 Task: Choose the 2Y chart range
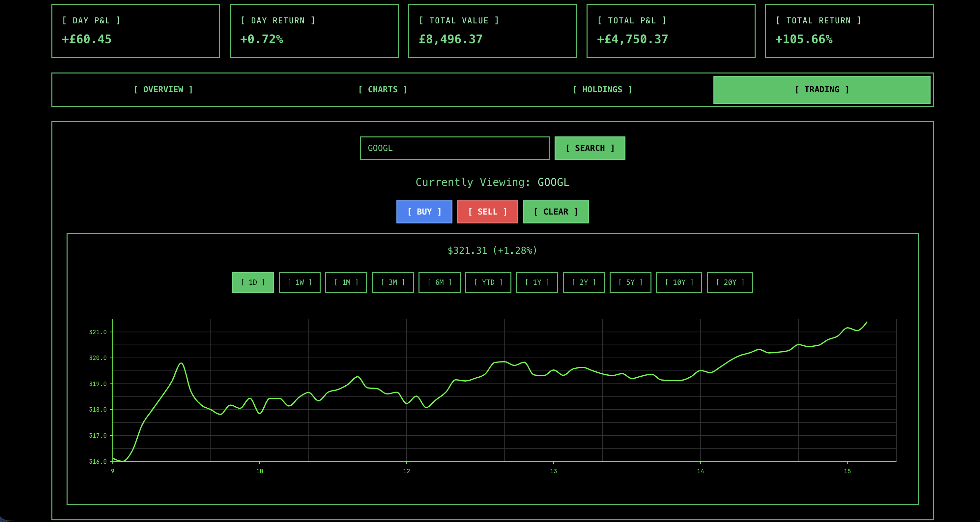pyautogui.click(x=584, y=282)
